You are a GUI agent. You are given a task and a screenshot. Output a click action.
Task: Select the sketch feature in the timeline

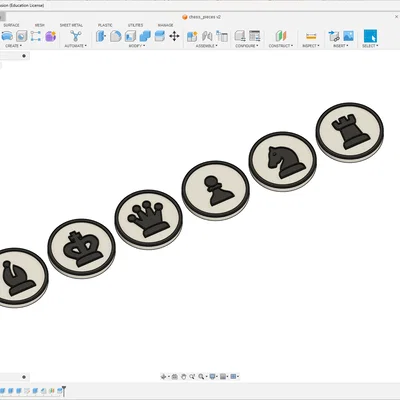[27, 391]
